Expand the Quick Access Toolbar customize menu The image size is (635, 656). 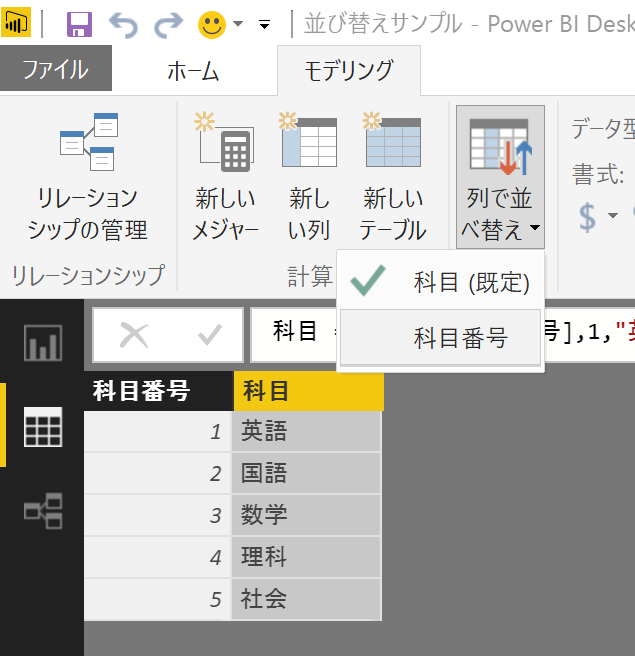[264, 25]
